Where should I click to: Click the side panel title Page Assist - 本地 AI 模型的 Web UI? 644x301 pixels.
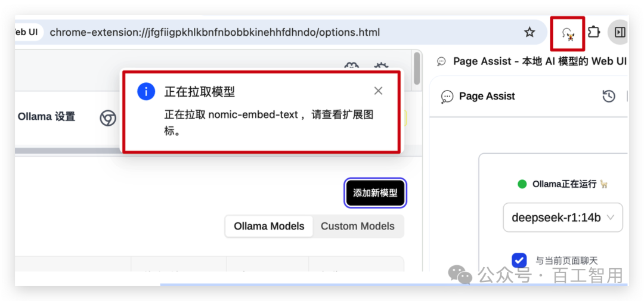click(x=540, y=61)
